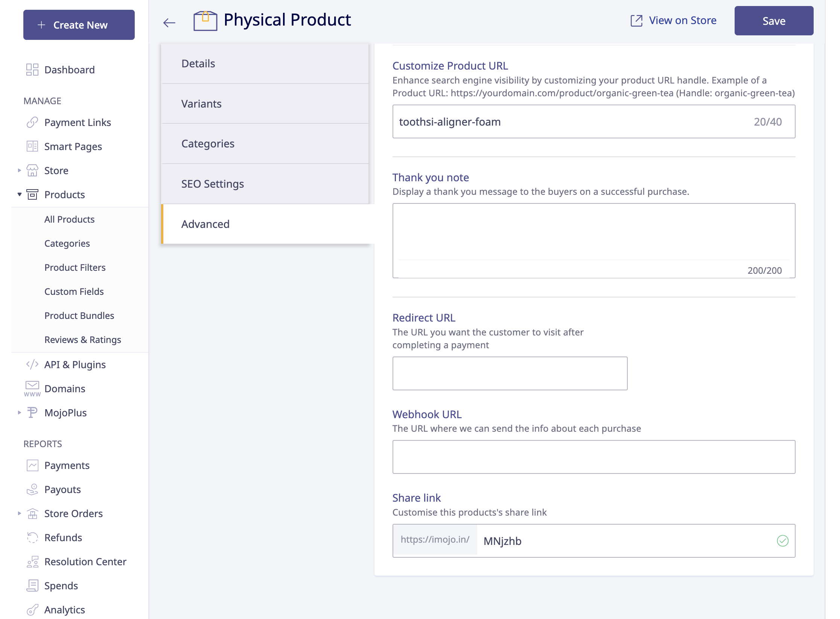Click the Smart Pages icon
Screen dimensions: 840x619
click(x=32, y=146)
